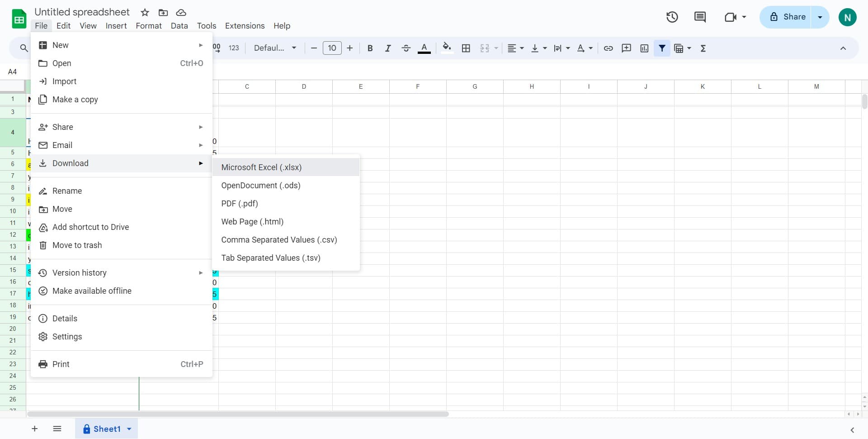Click the insert chart icon
This screenshot has width=868, height=439.
tap(644, 48)
